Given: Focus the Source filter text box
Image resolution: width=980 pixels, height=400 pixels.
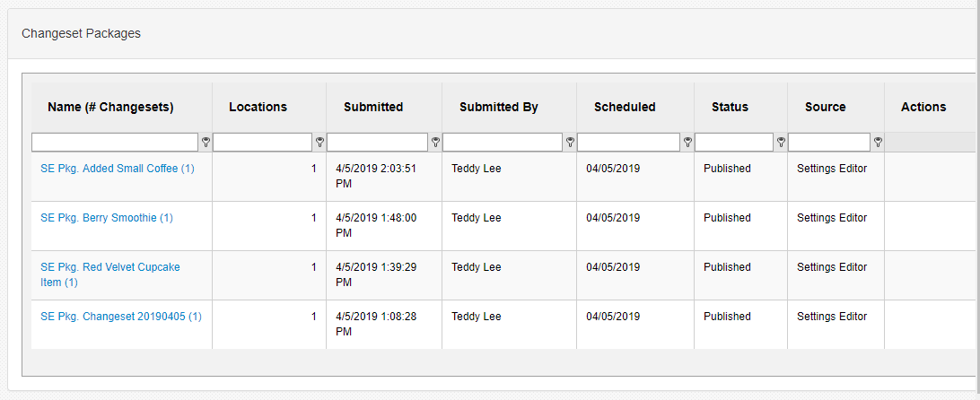Looking at the screenshot, I should 829,143.
